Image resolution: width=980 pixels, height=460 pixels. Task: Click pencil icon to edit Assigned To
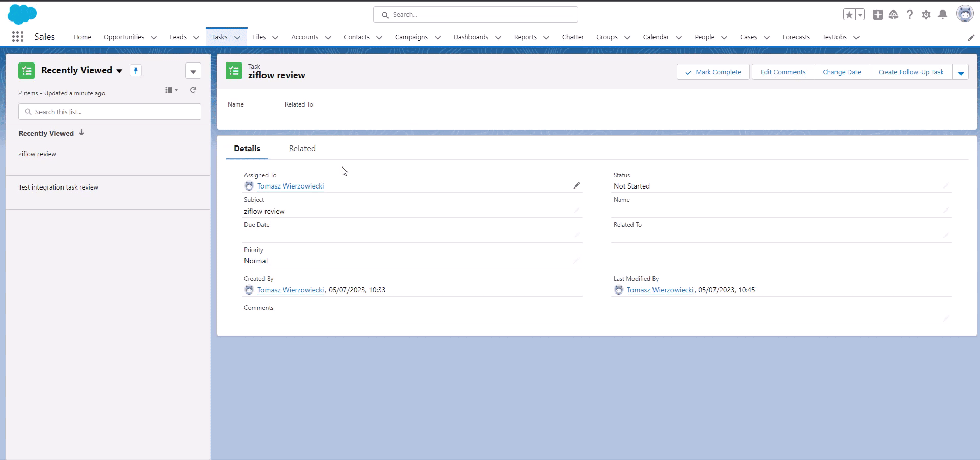[x=576, y=186]
